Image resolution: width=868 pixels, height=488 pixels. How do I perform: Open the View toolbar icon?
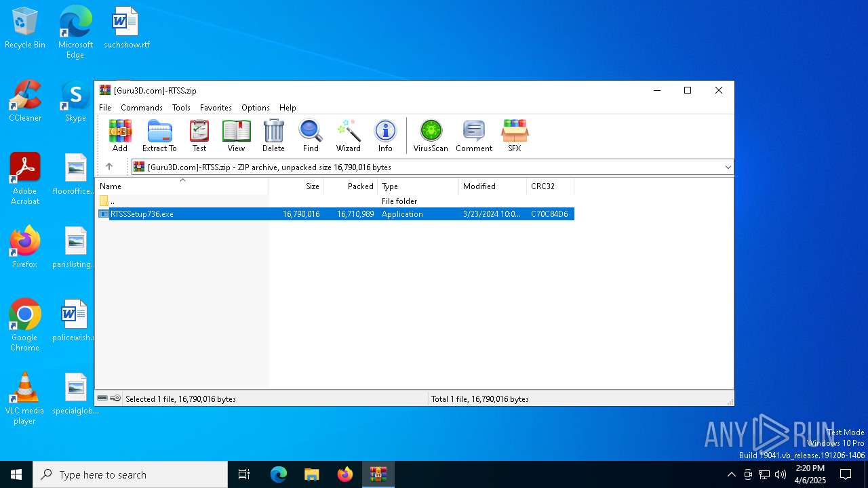(x=236, y=136)
